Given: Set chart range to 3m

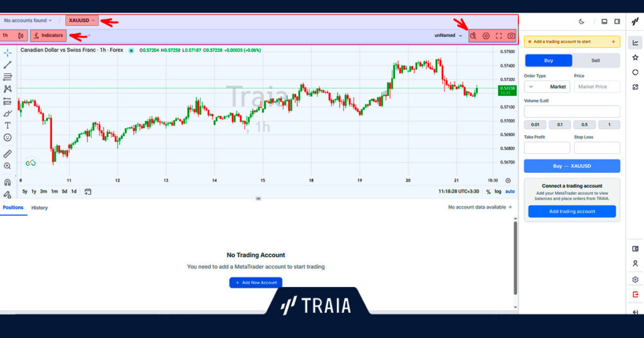Looking at the screenshot, I should click(x=43, y=192).
